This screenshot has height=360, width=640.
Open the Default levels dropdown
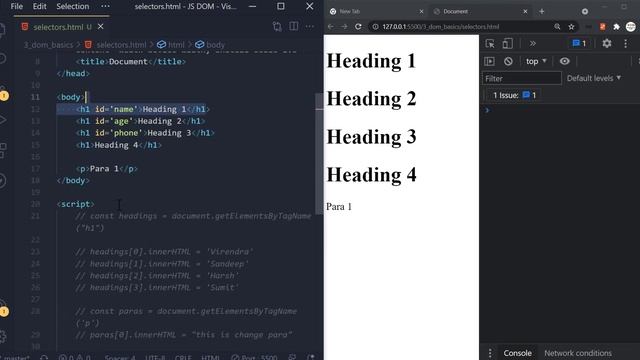(x=594, y=78)
